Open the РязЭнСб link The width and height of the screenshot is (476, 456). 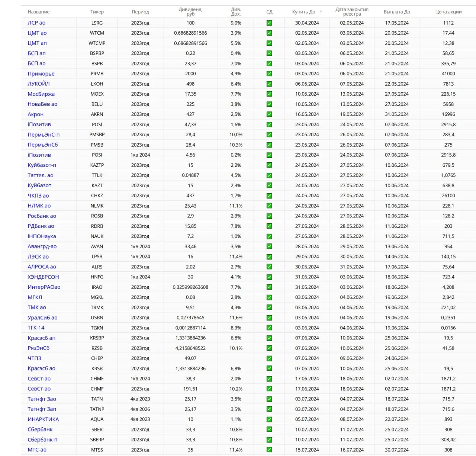pos(38,348)
